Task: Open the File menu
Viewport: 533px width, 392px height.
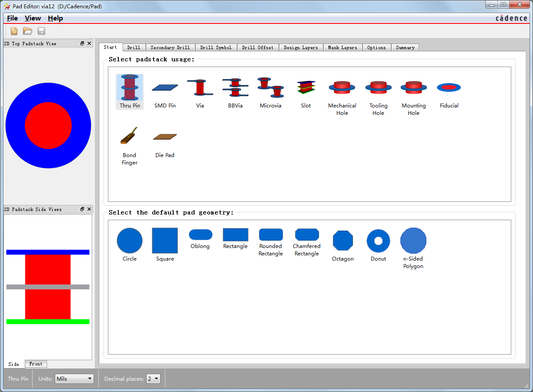Action: 12,18
